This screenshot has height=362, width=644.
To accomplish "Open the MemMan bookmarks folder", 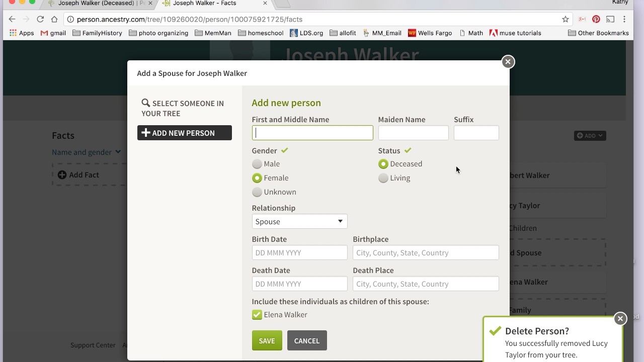I will pos(213,33).
